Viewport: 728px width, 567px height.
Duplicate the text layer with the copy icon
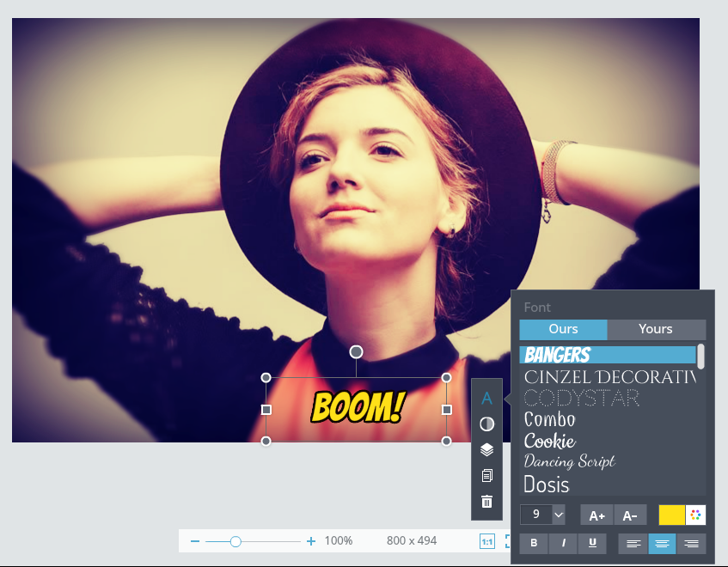pyautogui.click(x=486, y=476)
